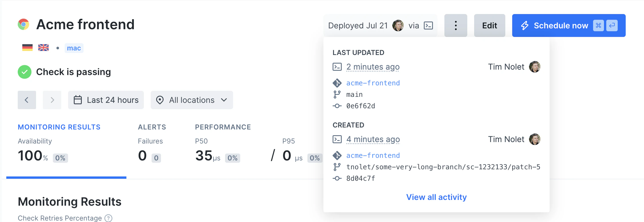
Task: Select the UK flag icon
Action: tap(43, 47)
